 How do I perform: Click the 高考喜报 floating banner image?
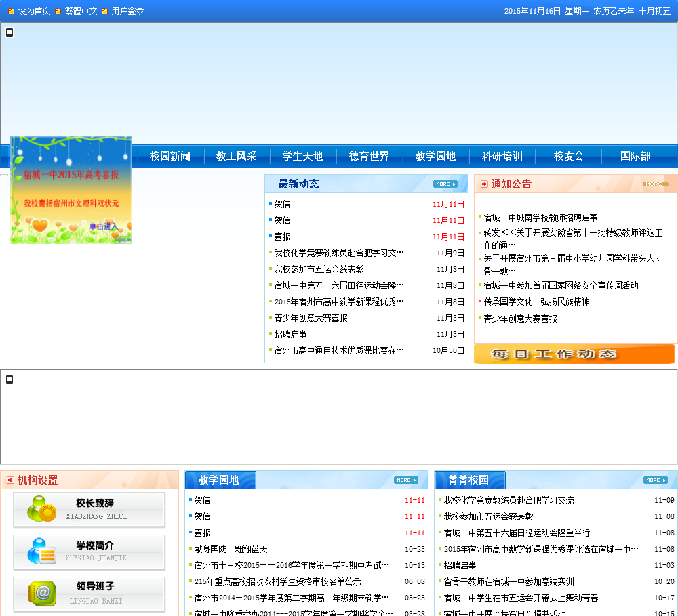coord(71,190)
